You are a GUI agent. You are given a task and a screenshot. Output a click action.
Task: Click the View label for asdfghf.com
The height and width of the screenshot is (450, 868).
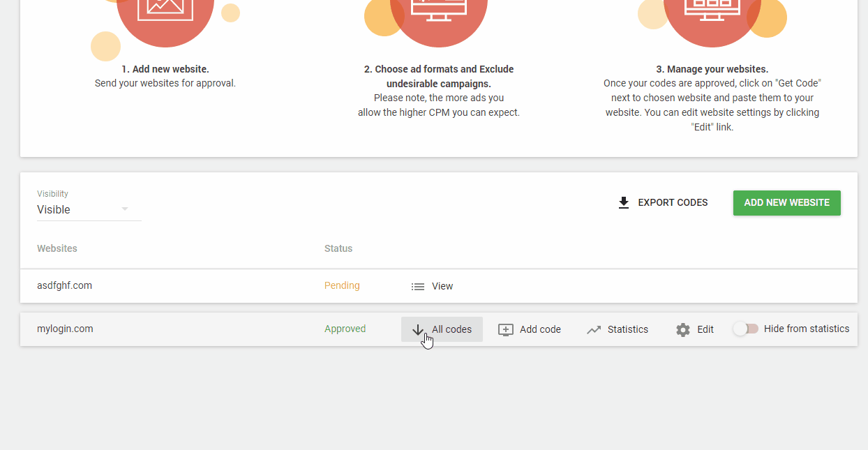[442, 286]
